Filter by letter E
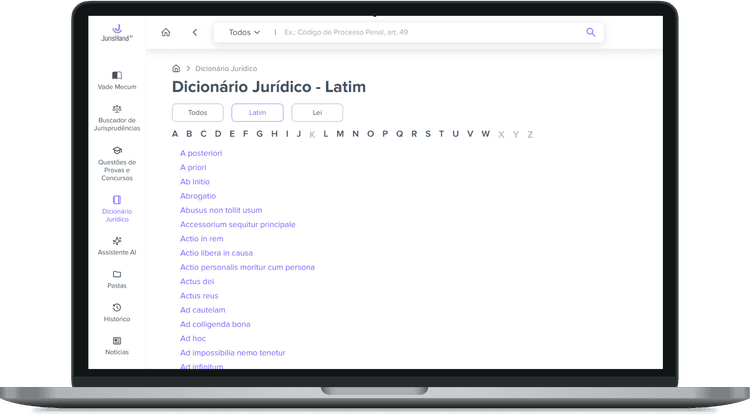Screen dimensions: 750x416 click(x=232, y=134)
